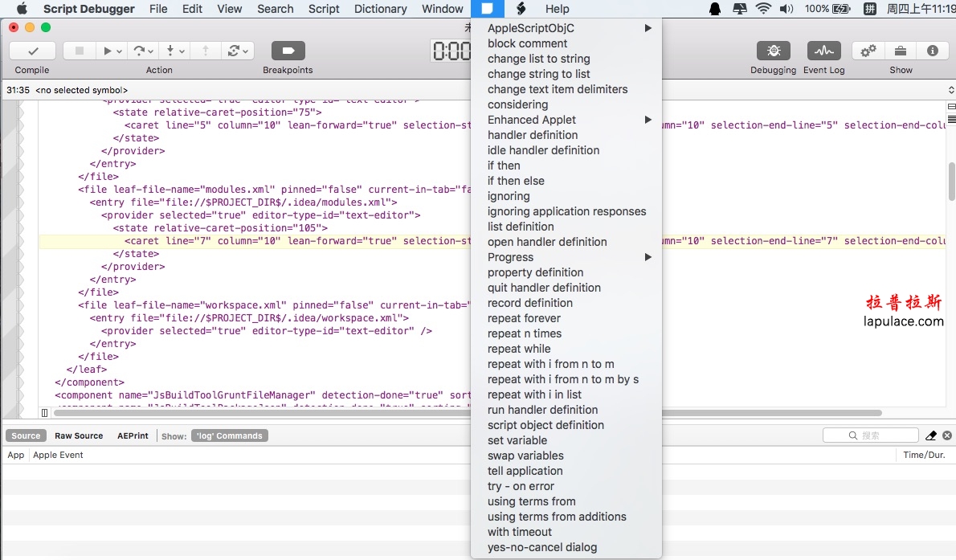
Task: Choose 'yes-no-cancel dialog' clipping
Action: point(566,546)
